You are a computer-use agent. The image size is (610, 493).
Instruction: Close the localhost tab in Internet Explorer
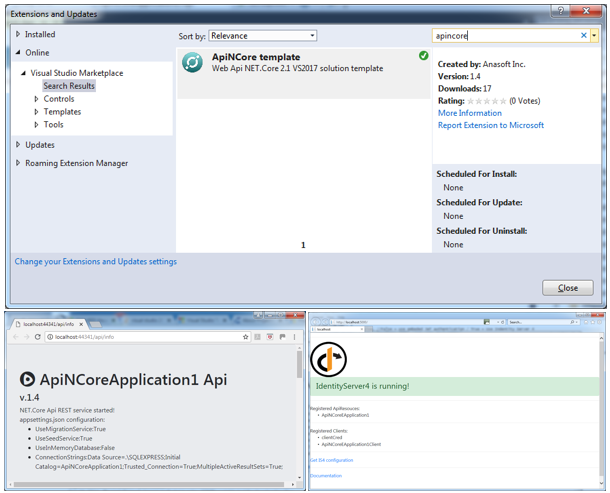pyautogui.click(x=361, y=329)
